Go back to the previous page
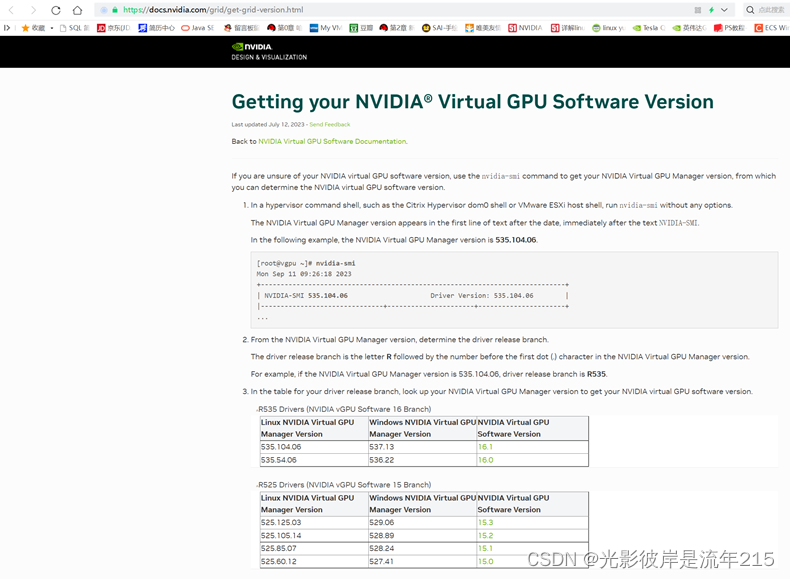The height and width of the screenshot is (579, 790). coord(11,10)
